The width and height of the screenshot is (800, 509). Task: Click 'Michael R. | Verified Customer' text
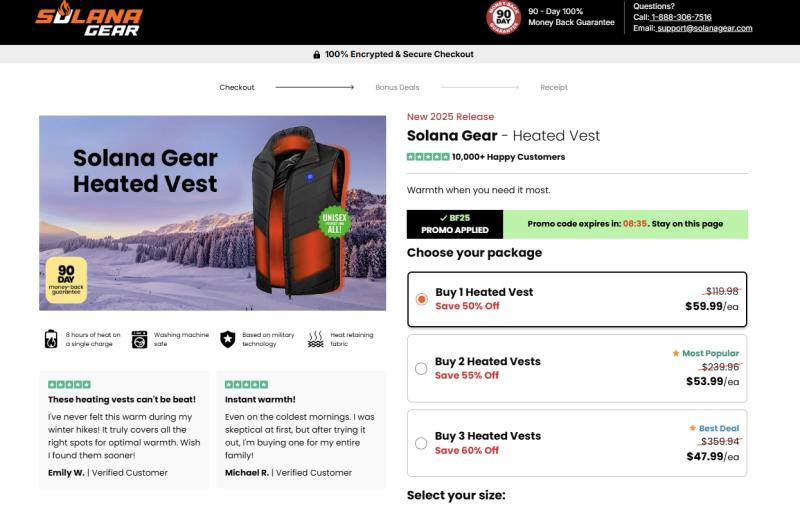(288, 473)
